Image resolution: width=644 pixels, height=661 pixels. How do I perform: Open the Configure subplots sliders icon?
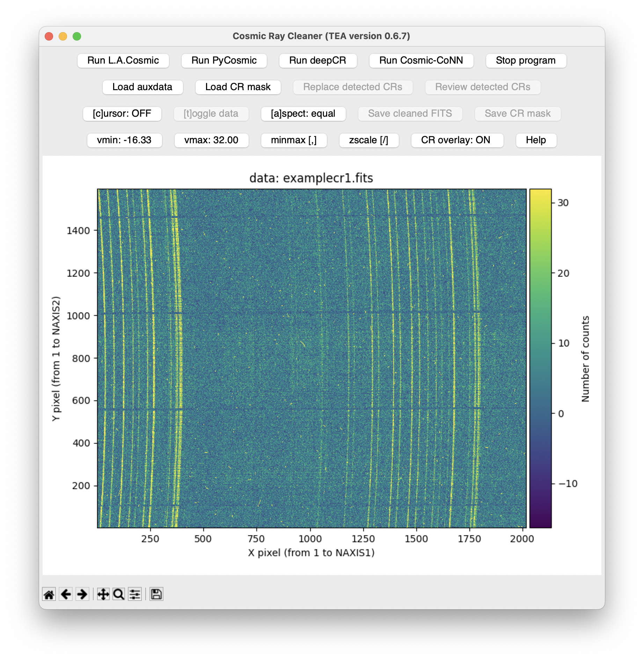pyautogui.click(x=135, y=594)
